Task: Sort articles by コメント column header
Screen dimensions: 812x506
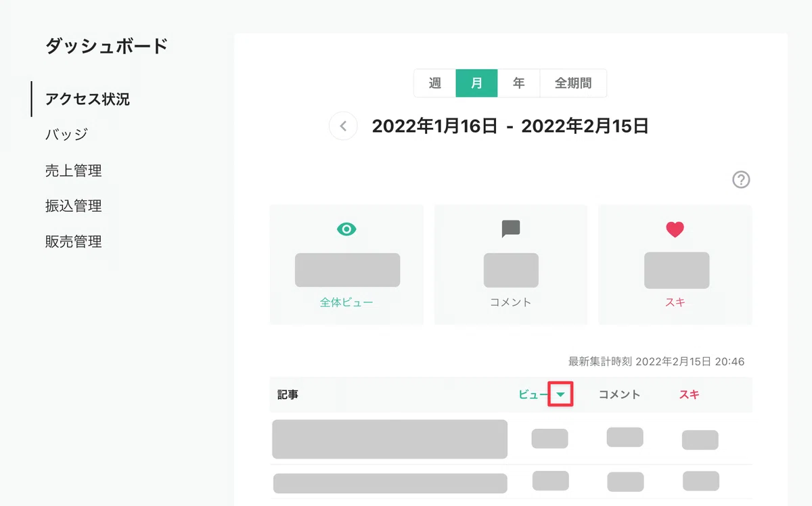Action: (x=619, y=394)
